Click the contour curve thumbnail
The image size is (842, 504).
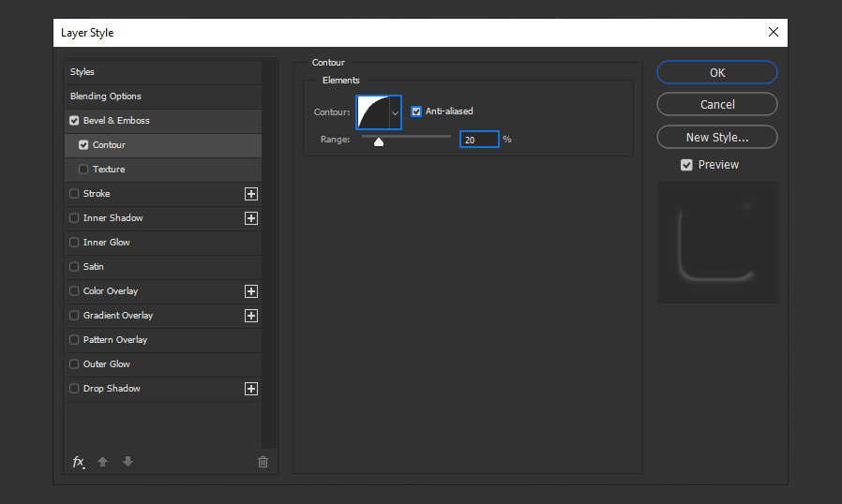pos(373,112)
